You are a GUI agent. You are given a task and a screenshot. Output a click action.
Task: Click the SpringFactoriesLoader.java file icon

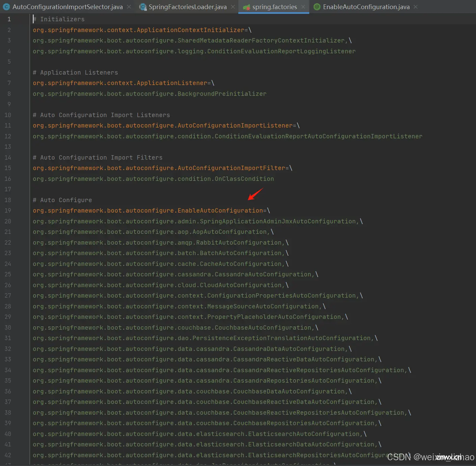143,7
